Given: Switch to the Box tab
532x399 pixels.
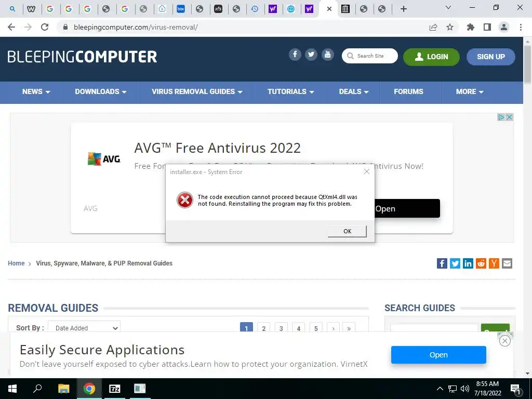Looking at the screenshot, I should point(180,9).
